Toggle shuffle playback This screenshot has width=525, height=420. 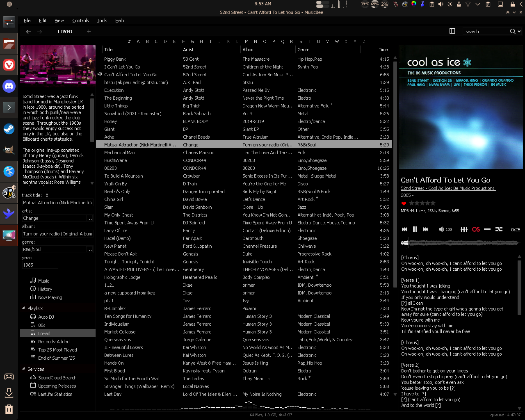(x=499, y=230)
